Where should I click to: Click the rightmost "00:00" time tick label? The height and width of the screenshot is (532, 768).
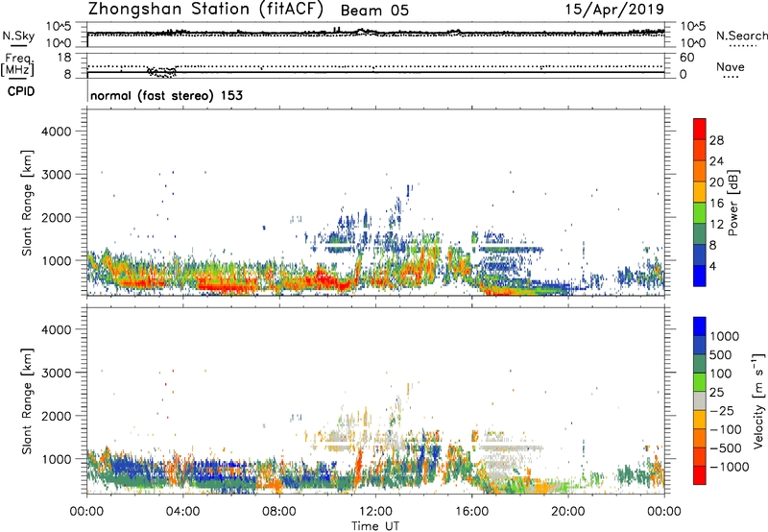click(664, 512)
